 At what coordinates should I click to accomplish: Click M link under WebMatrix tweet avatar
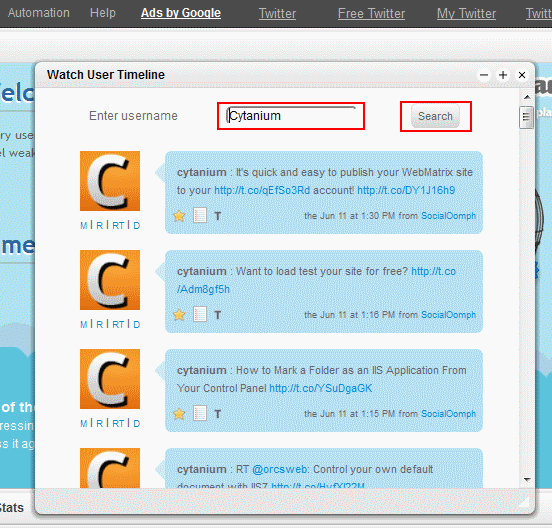[x=83, y=225]
